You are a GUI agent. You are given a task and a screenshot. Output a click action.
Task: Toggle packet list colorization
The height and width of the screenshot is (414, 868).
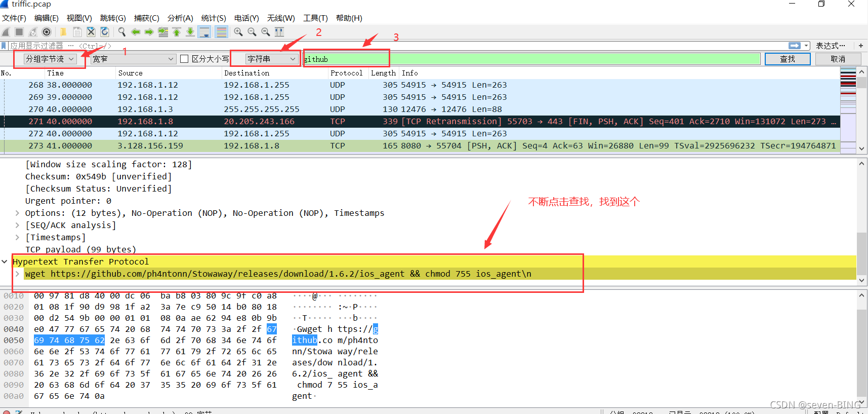[221, 32]
